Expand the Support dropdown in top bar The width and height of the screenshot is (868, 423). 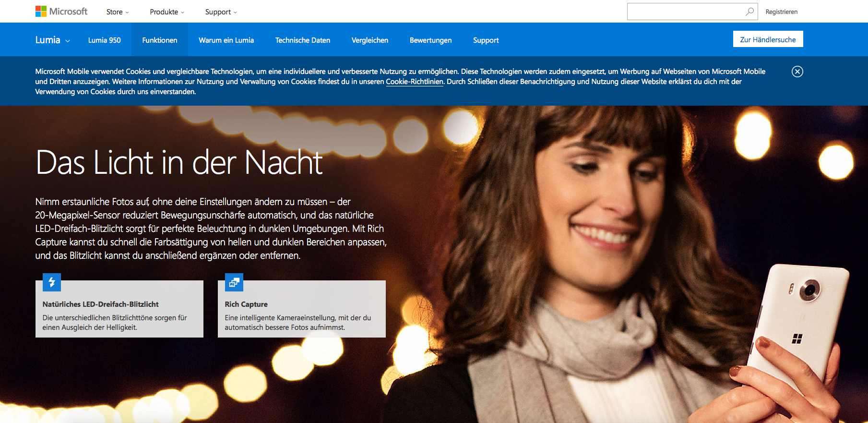pyautogui.click(x=221, y=12)
